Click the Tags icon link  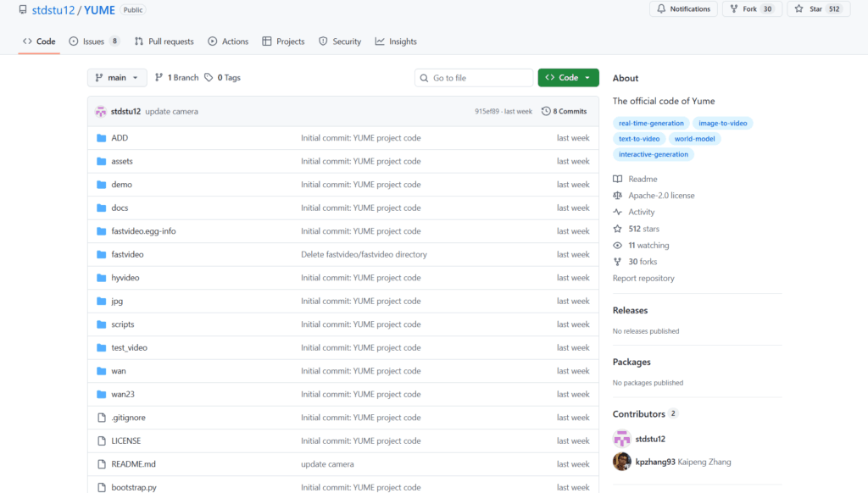pyautogui.click(x=210, y=78)
